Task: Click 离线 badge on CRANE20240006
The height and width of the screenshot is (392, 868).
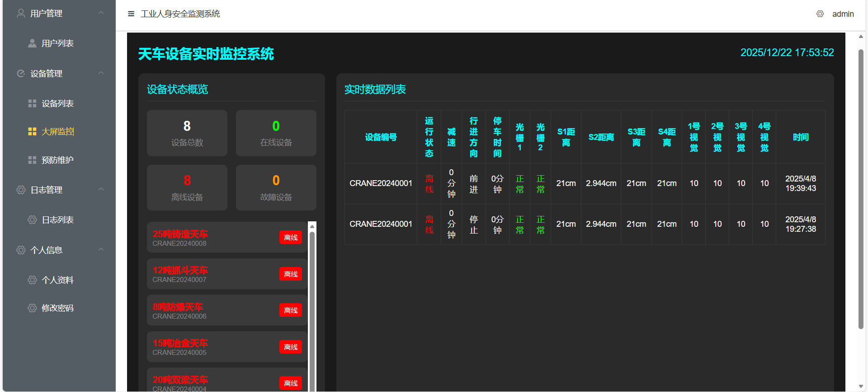Action: point(291,311)
